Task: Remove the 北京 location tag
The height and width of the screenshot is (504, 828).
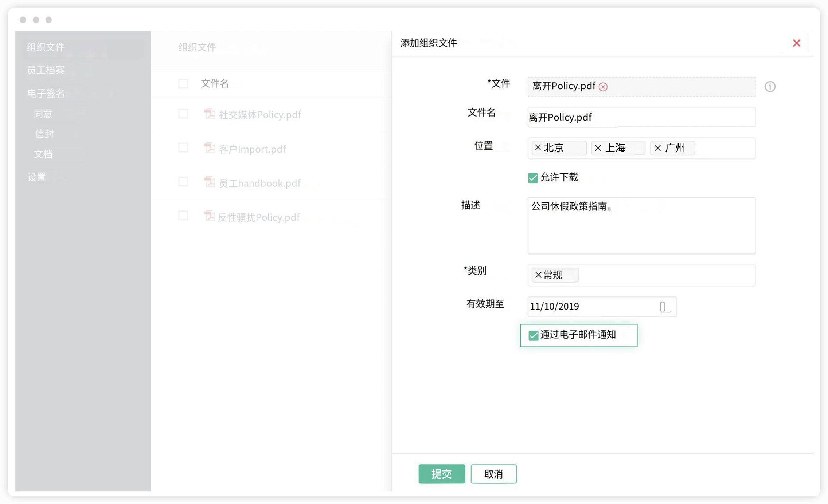Action: 538,147
